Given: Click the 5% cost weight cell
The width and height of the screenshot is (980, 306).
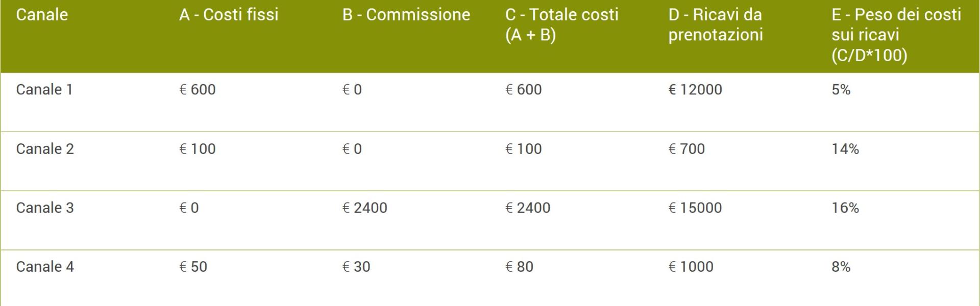Looking at the screenshot, I should point(841,90).
